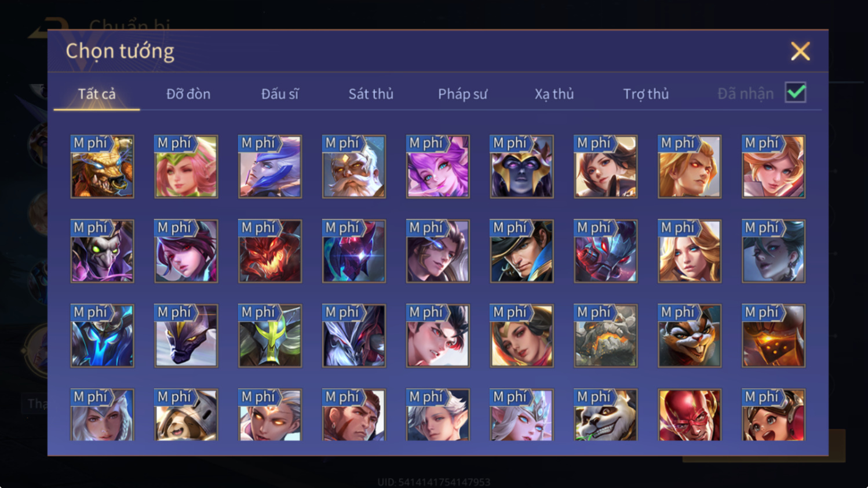Select the rock golem hero portrait

[x=606, y=336]
